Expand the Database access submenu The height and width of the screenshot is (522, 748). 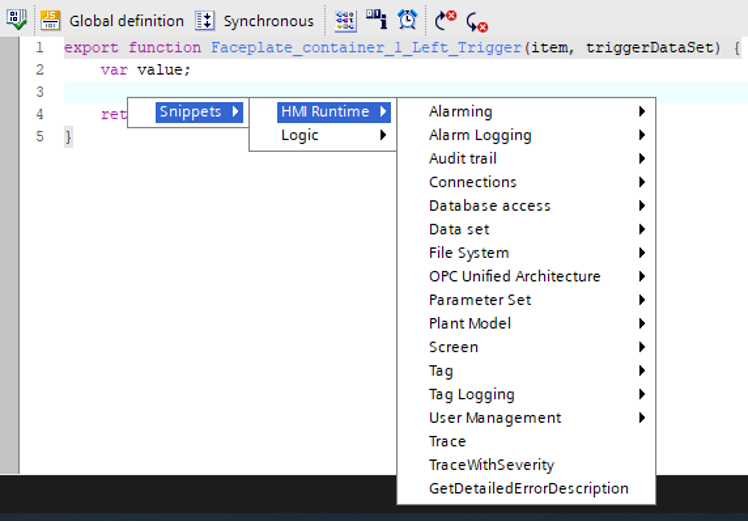(537, 206)
